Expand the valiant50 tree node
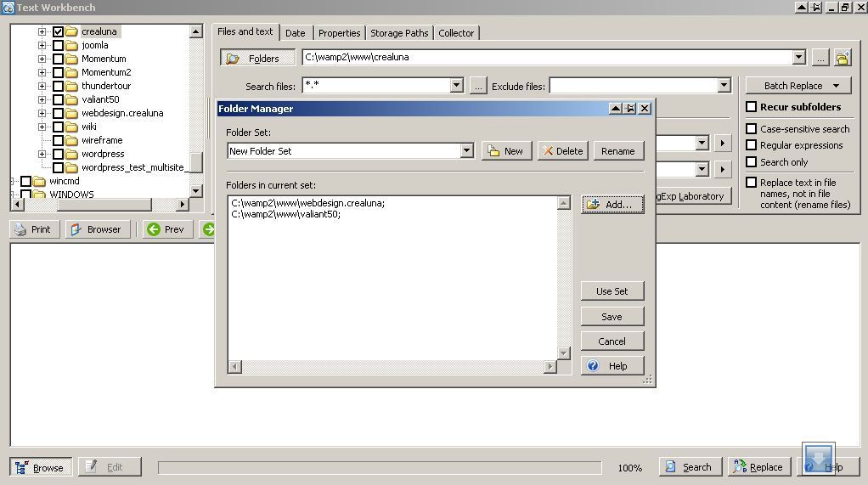The image size is (868, 485). click(x=42, y=99)
